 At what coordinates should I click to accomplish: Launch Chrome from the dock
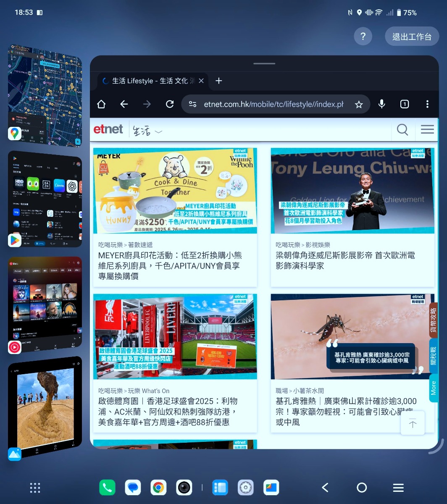pyautogui.click(x=158, y=488)
